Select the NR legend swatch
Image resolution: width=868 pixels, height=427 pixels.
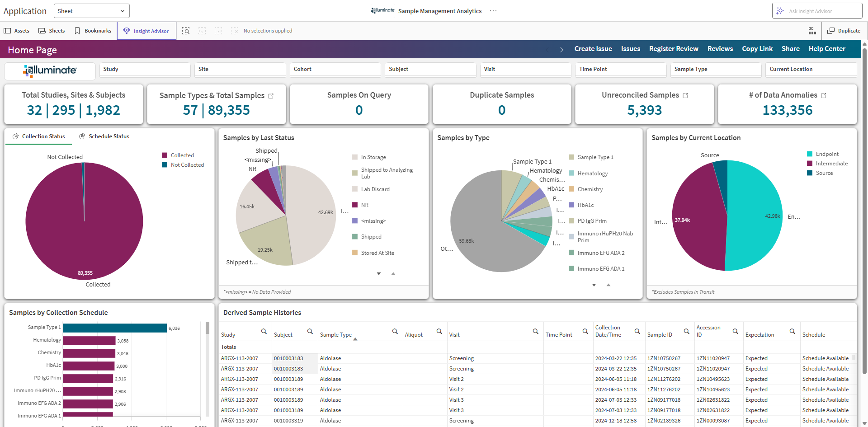coord(355,205)
